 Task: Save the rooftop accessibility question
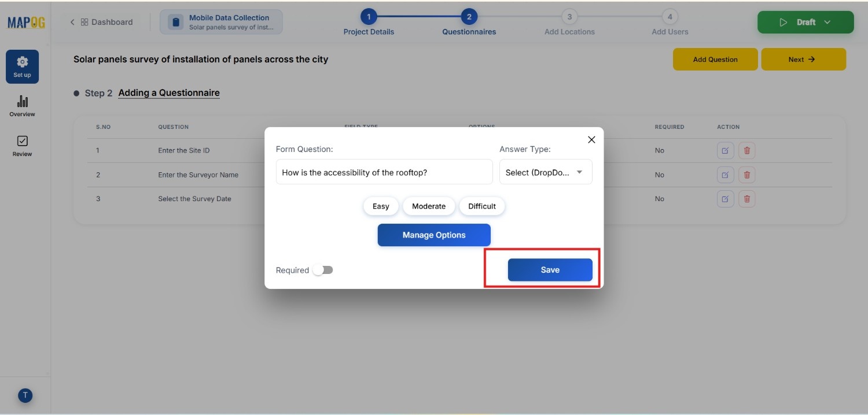[x=550, y=269]
